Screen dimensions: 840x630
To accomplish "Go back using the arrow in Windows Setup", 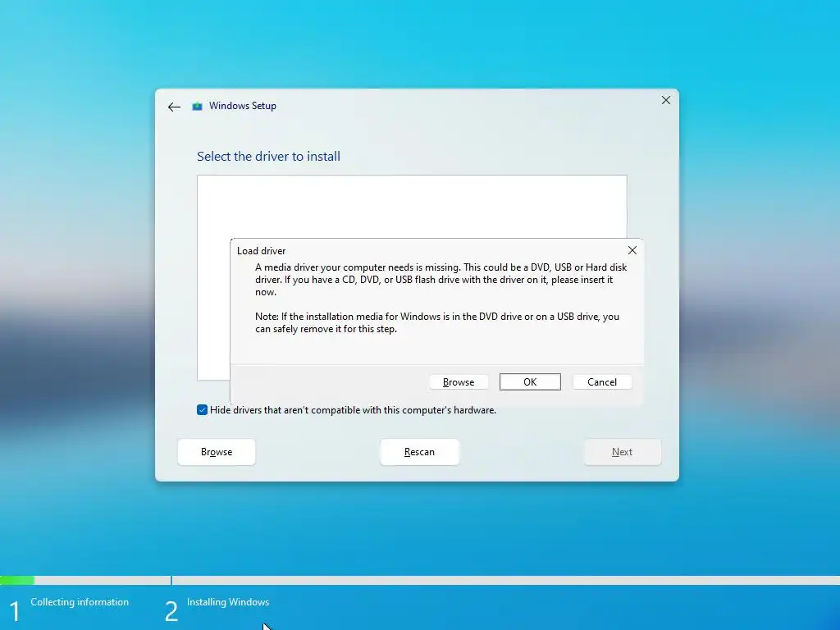I will point(174,107).
